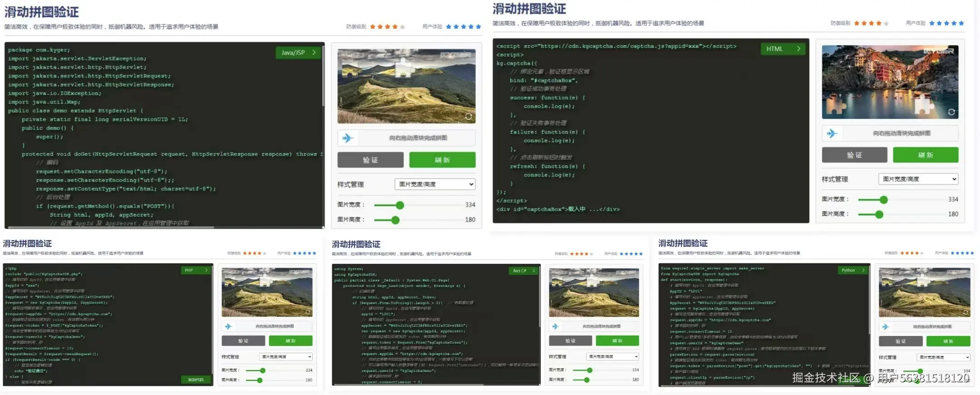Open the HTML language selector
This screenshot has height=395, width=980.
tap(783, 49)
